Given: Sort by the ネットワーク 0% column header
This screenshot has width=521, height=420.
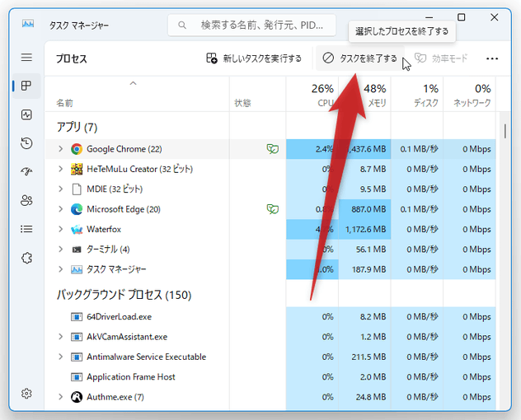Looking at the screenshot, I should [470, 94].
